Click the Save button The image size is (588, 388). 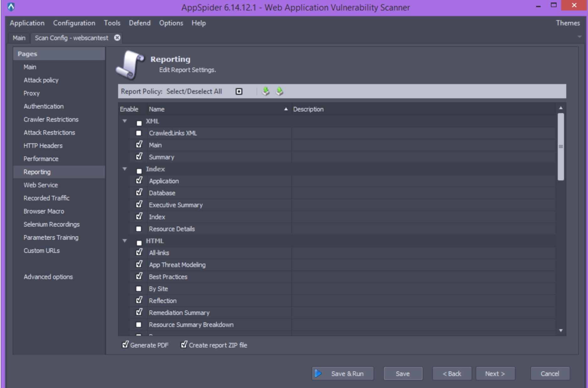pos(403,373)
